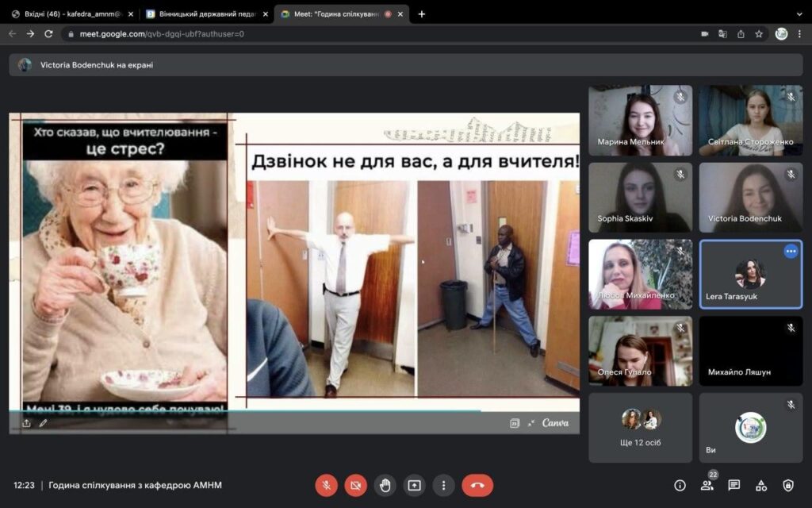The height and width of the screenshot is (508, 812).
Task: Click the meeting title Година спілкування з кафедрою АМНМ
Action: tap(135, 485)
